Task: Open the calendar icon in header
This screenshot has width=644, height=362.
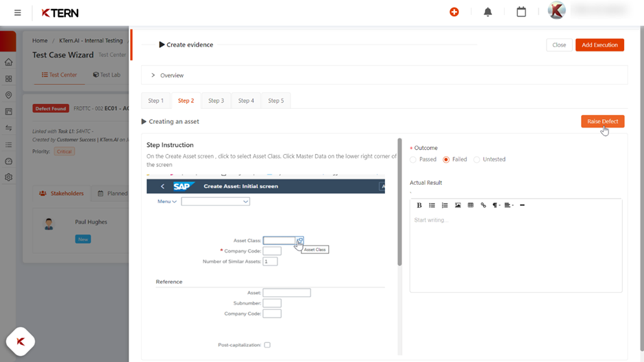Action: point(521,12)
